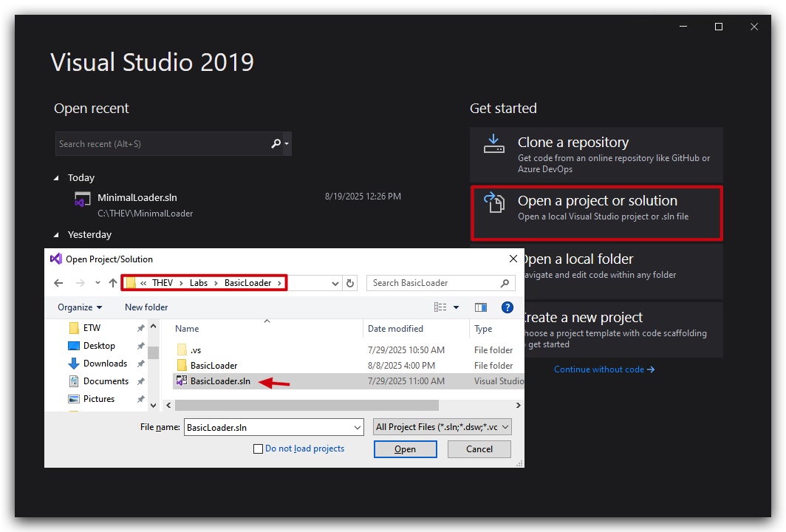Check the Do not load projects checkbox
This screenshot has width=786, height=532.
pyautogui.click(x=258, y=449)
